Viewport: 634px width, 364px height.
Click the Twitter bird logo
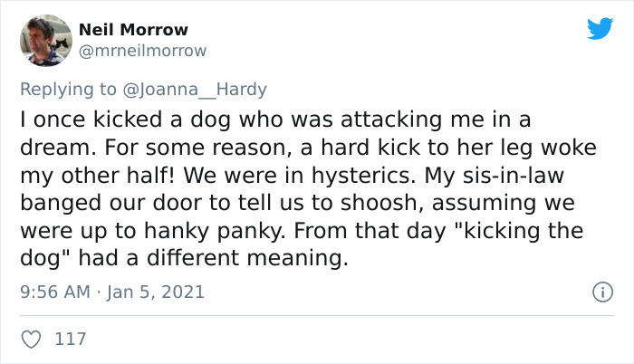pyautogui.click(x=599, y=29)
